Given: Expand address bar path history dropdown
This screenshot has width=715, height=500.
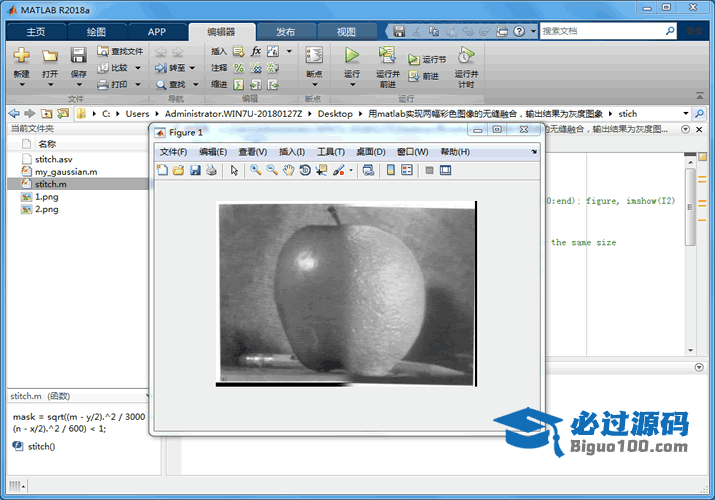Looking at the screenshot, I should 685,113.
